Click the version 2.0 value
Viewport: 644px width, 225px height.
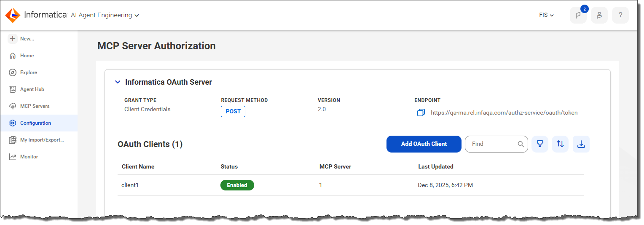click(322, 109)
